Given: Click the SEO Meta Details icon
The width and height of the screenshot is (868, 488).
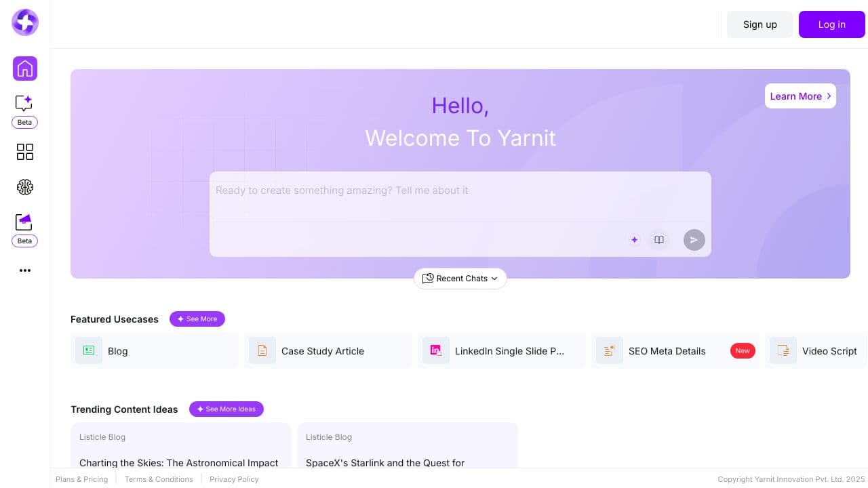Looking at the screenshot, I should [x=610, y=350].
